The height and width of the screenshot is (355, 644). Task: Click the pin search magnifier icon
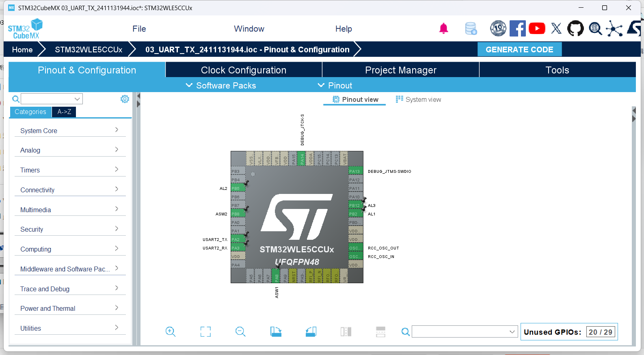tap(405, 332)
